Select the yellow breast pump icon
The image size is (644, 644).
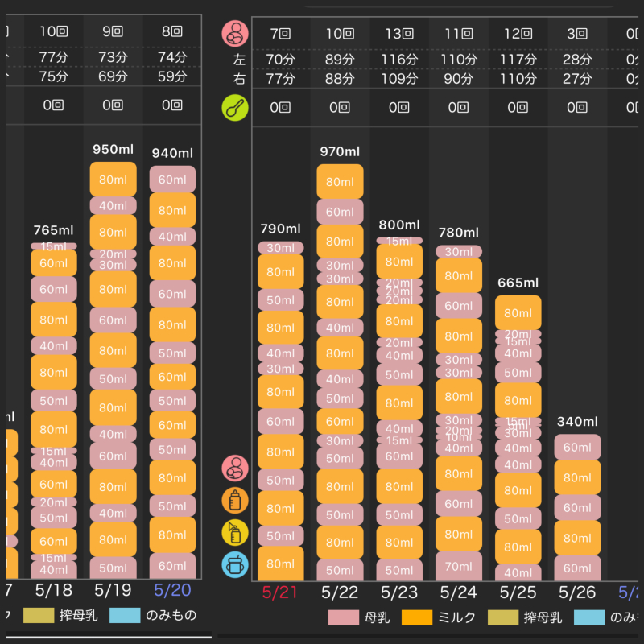[x=235, y=532]
